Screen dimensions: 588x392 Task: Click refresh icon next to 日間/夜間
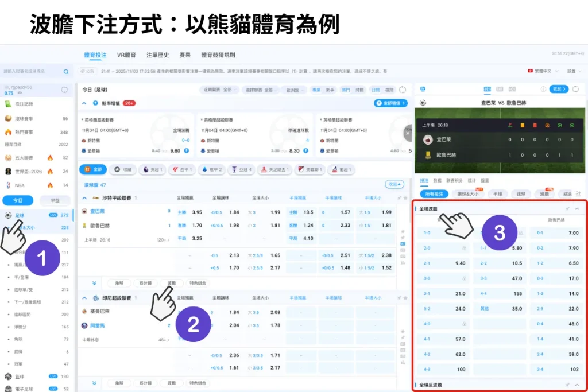(403, 90)
